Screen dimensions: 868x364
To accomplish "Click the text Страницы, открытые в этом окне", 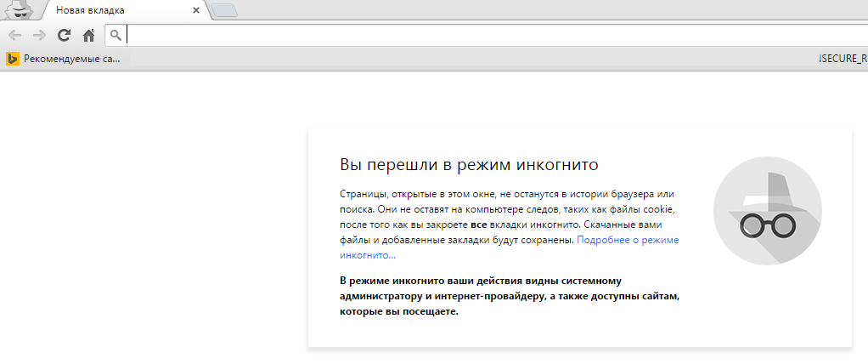I will 418,195.
